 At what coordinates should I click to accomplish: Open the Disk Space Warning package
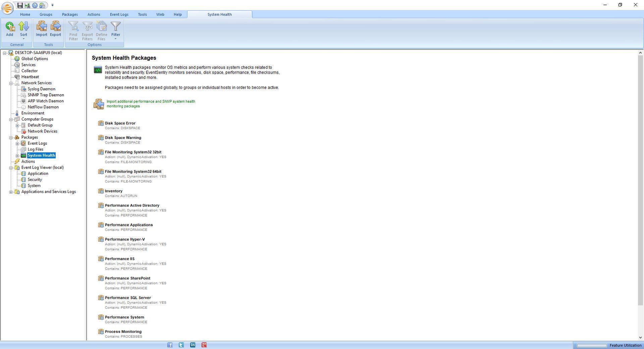[x=123, y=138]
